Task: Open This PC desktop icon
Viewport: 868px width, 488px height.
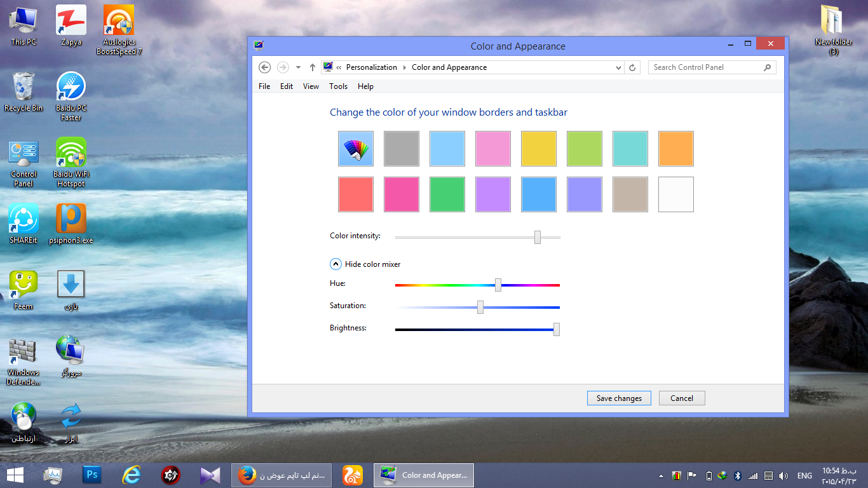Action: coord(24,25)
